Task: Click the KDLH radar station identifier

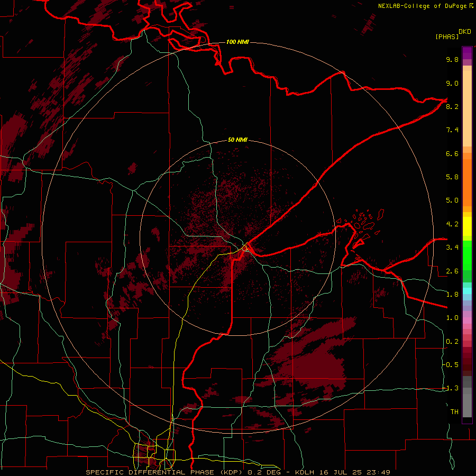Action: tap(305, 472)
